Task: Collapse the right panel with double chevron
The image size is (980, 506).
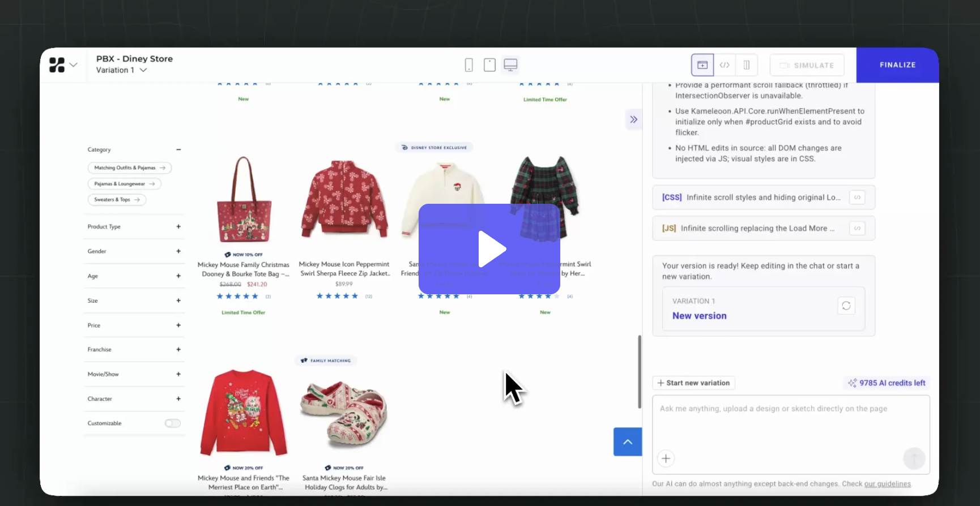Action: click(634, 119)
